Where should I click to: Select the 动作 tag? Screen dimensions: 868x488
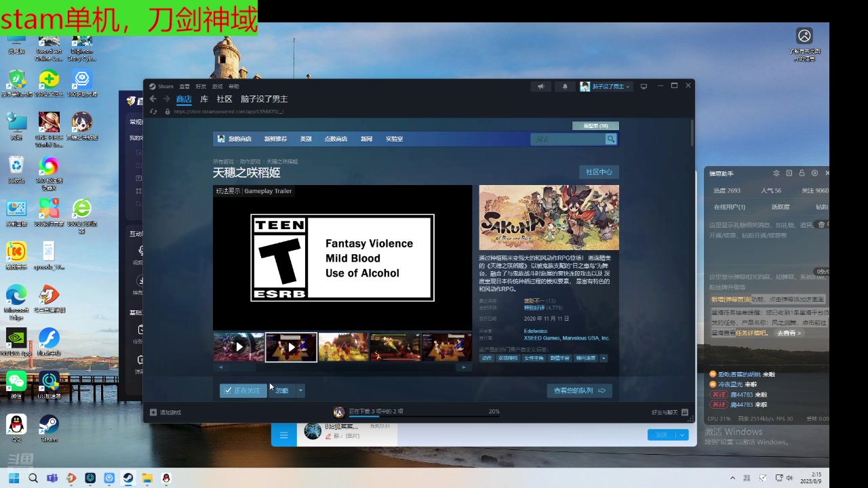tap(487, 358)
